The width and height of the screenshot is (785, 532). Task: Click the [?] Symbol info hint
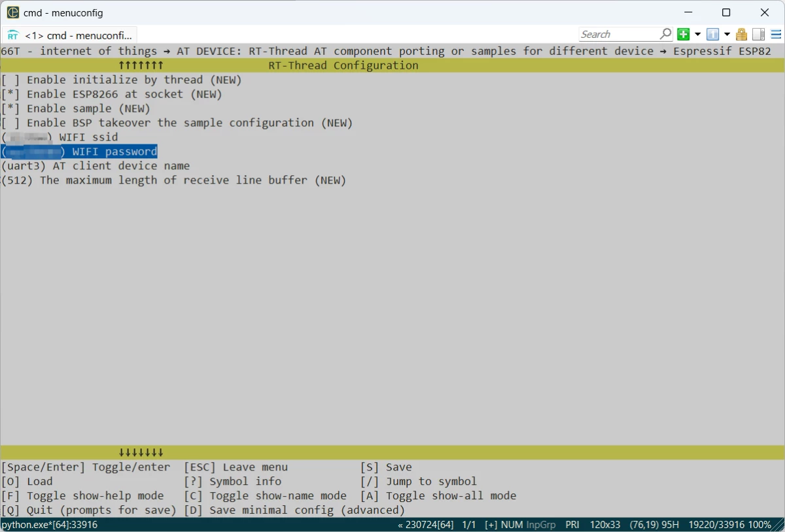[x=232, y=482]
